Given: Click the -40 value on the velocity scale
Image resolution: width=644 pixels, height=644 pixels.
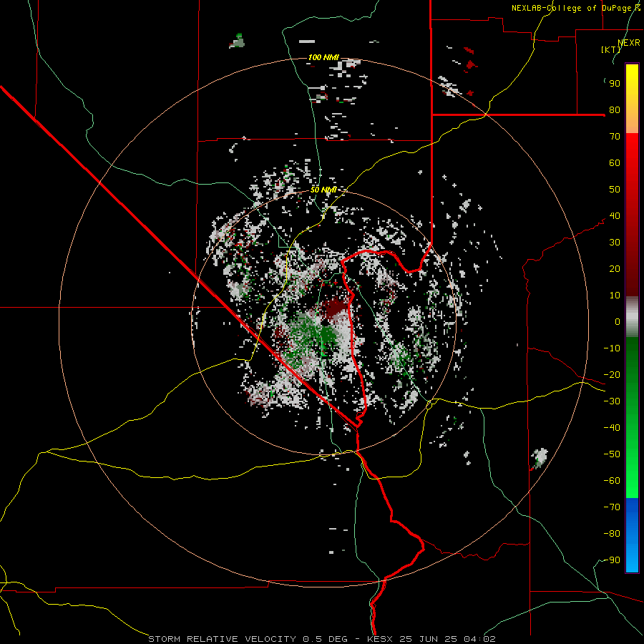Looking at the screenshot, I should (x=612, y=428).
